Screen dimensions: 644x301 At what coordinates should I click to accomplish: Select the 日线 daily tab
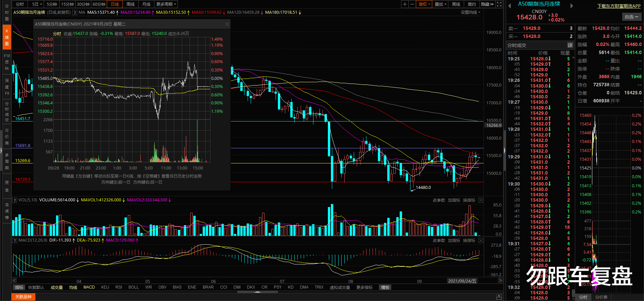(115, 4)
